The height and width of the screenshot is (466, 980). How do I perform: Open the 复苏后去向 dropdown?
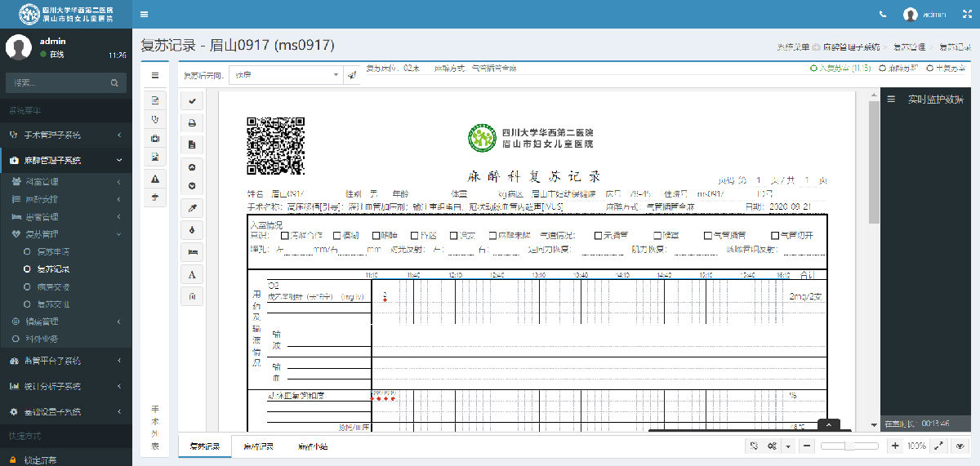point(286,75)
